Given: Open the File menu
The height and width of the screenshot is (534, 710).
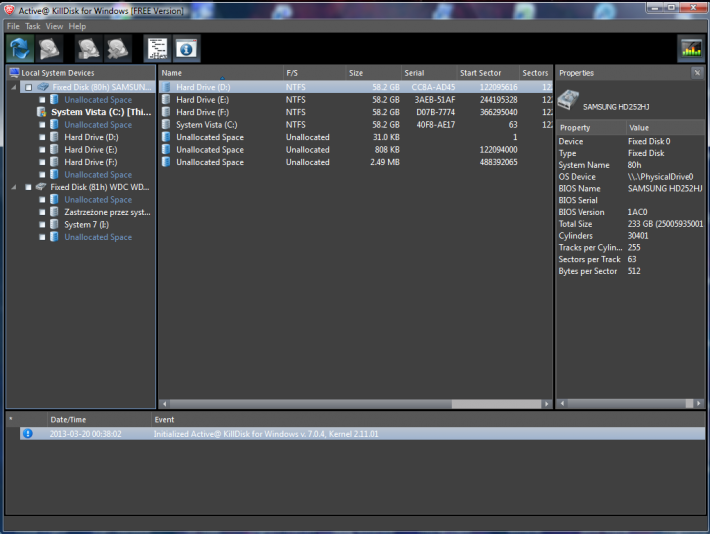Looking at the screenshot, I should 13,26.
